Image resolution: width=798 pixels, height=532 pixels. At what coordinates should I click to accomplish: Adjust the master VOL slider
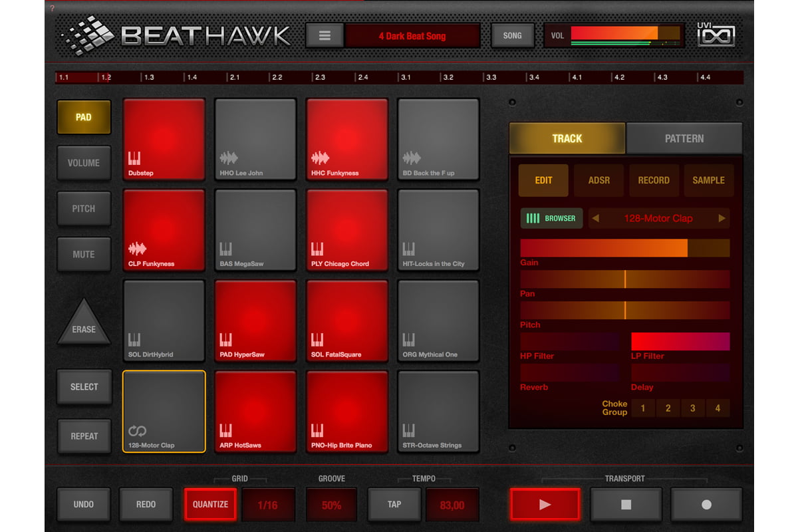click(625, 33)
